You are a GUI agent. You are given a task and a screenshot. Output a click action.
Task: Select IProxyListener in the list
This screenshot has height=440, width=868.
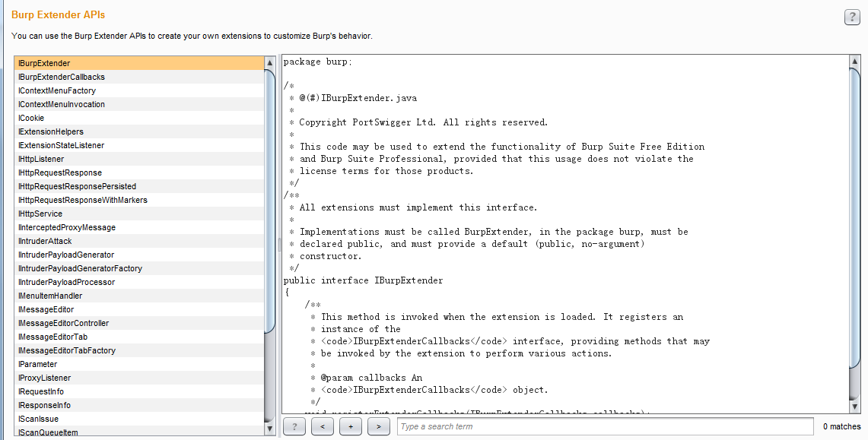pyautogui.click(x=139, y=378)
